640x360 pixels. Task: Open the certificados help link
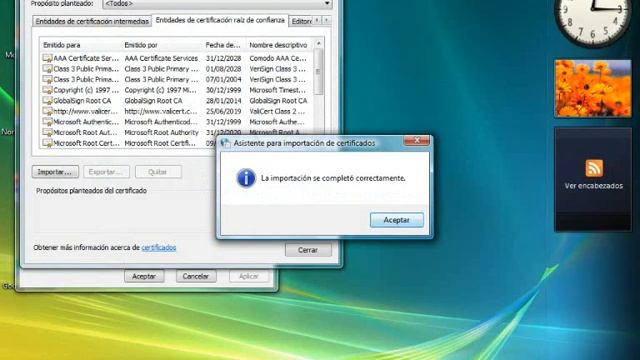(x=159, y=247)
